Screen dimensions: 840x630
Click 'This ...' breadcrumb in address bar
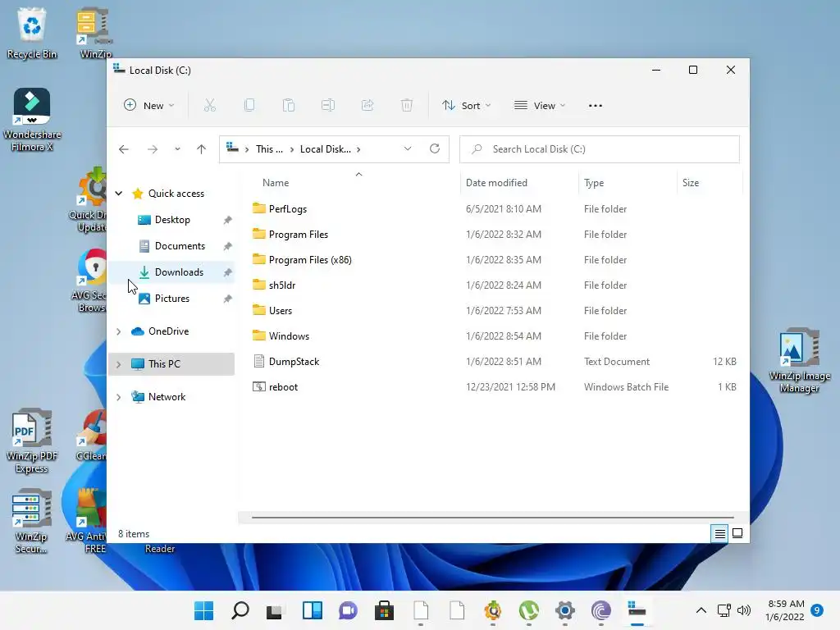[x=269, y=149]
